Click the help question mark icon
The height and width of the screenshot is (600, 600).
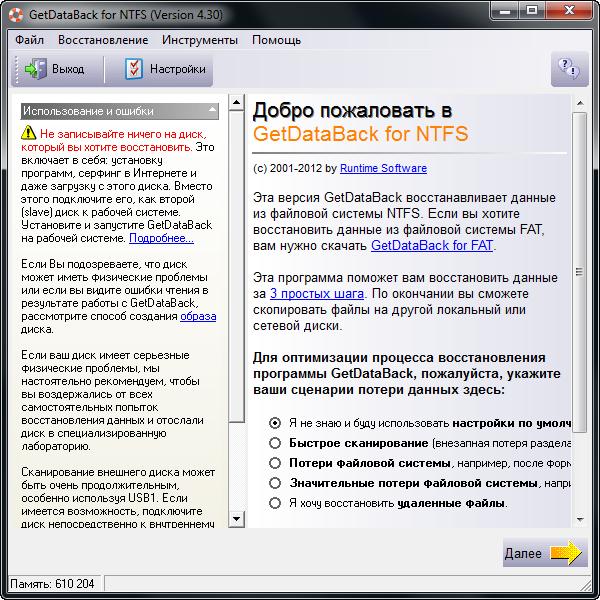pyautogui.click(x=569, y=69)
